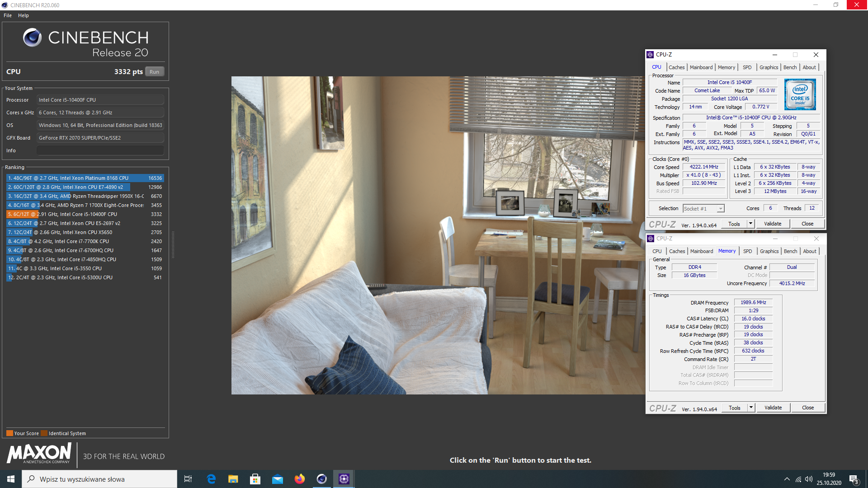Image resolution: width=868 pixels, height=488 pixels.
Task: Select Xeon E7-4890 v2 ranking row
Action: click(x=85, y=187)
